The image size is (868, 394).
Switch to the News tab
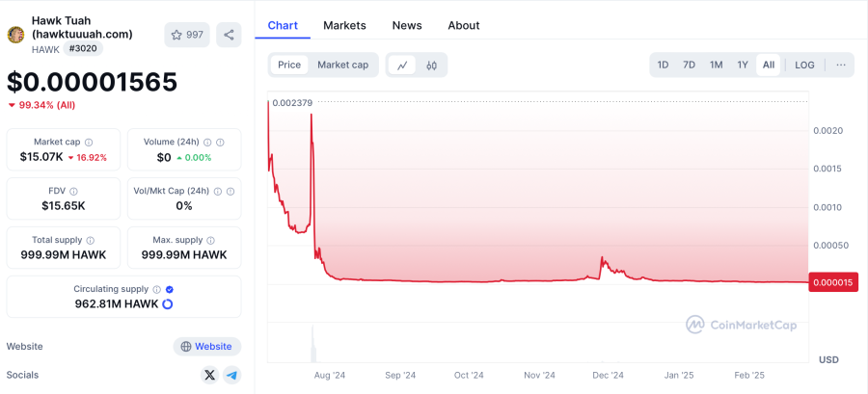pos(407,25)
